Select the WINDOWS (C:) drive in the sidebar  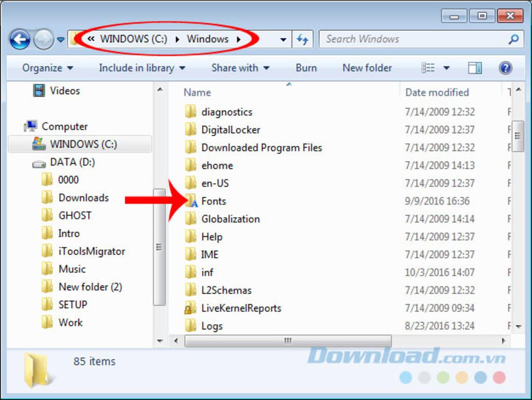(79, 144)
